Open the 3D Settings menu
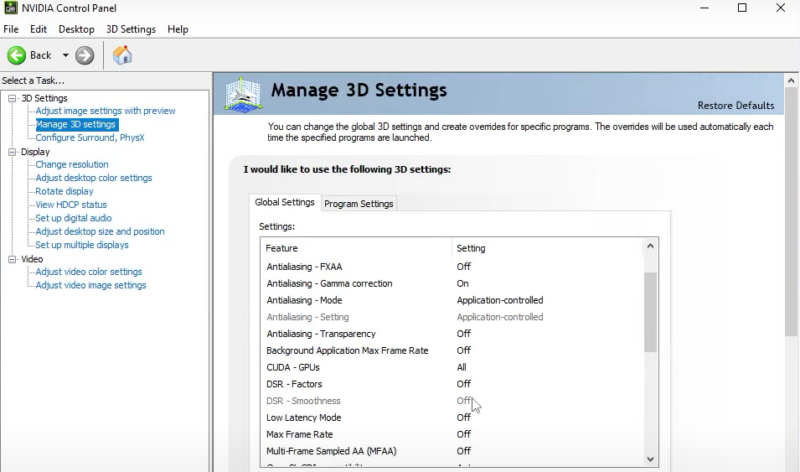The width and height of the screenshot is (800, 472). pos(131,29)
